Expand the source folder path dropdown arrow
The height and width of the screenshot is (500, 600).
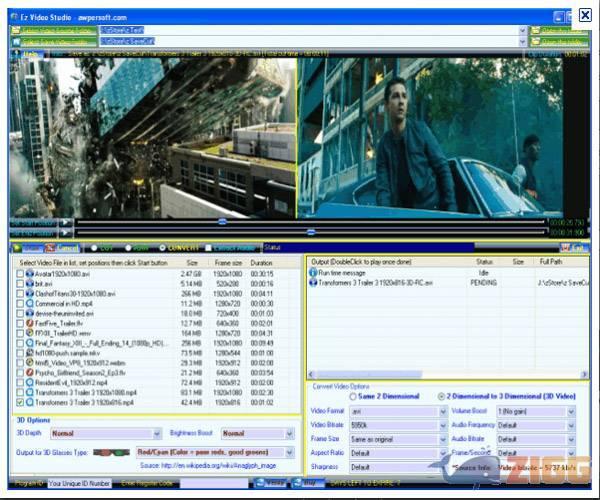[523, 30]
